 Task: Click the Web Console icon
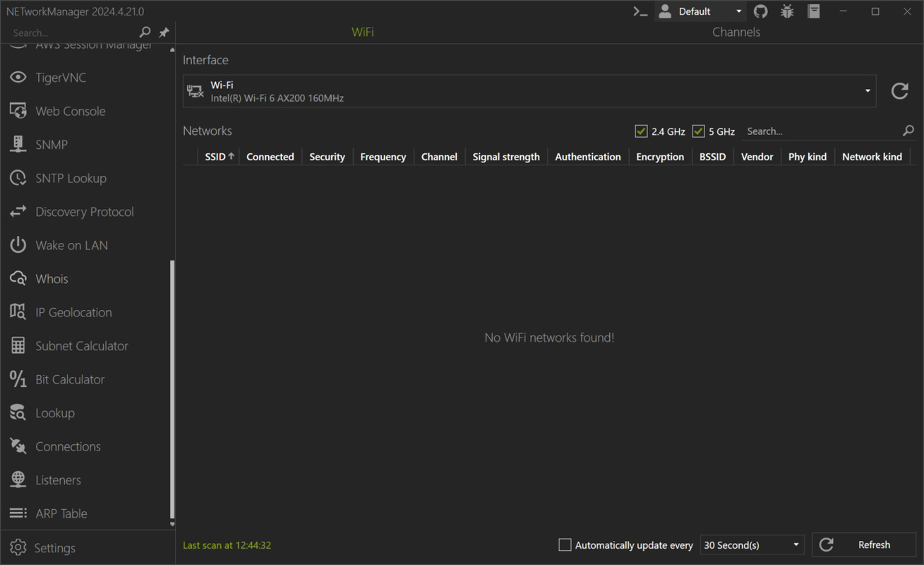[18, 111]
